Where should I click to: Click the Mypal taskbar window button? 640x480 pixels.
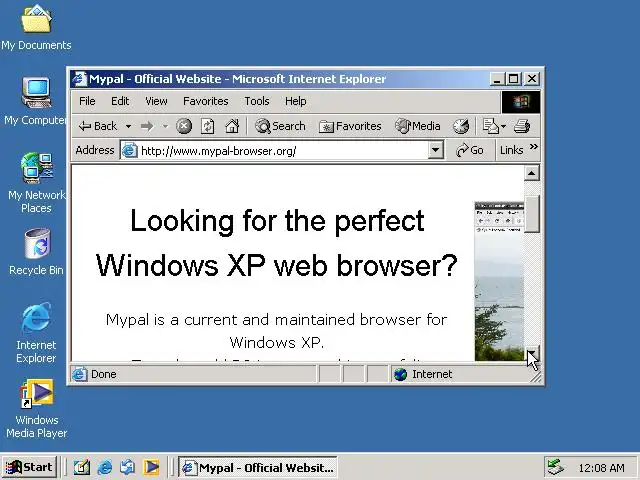point(258,467)
